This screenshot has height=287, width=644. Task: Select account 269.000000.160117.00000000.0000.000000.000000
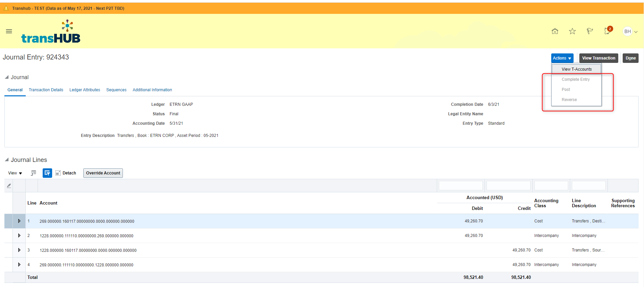(87, 221)
